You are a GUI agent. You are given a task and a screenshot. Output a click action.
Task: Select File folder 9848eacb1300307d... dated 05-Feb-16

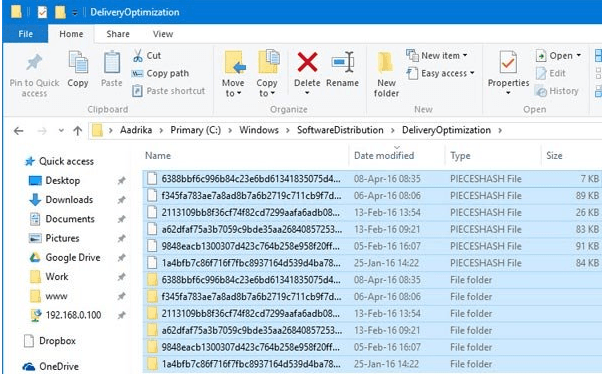(x=372, y=347)
